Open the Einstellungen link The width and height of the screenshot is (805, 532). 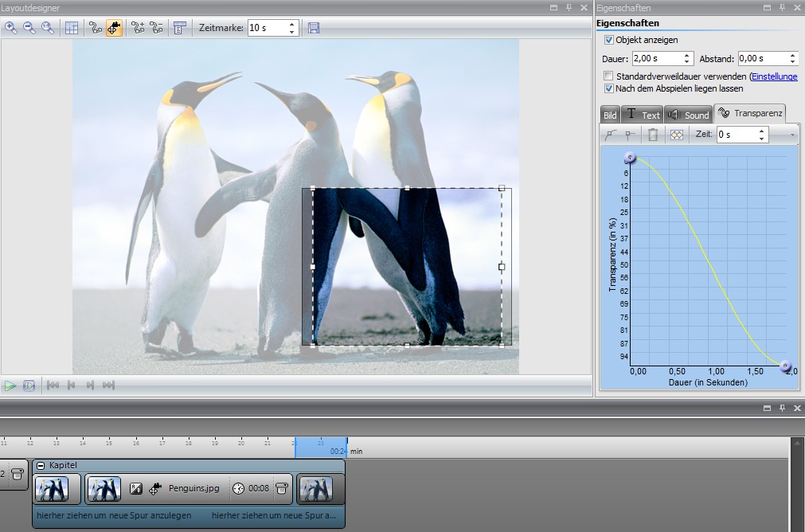(x=775, y=76)
